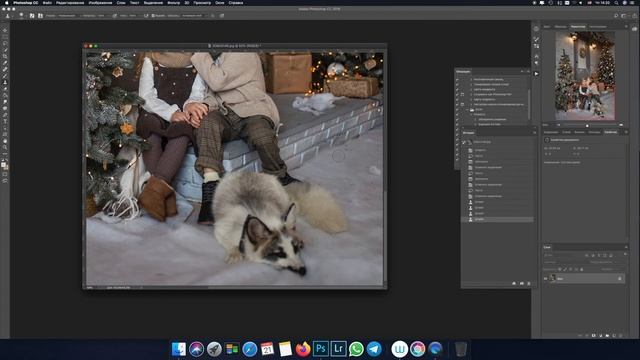640x360 pixels.
Task: Select the Hand tool in the toolbox
Action: 5,141
